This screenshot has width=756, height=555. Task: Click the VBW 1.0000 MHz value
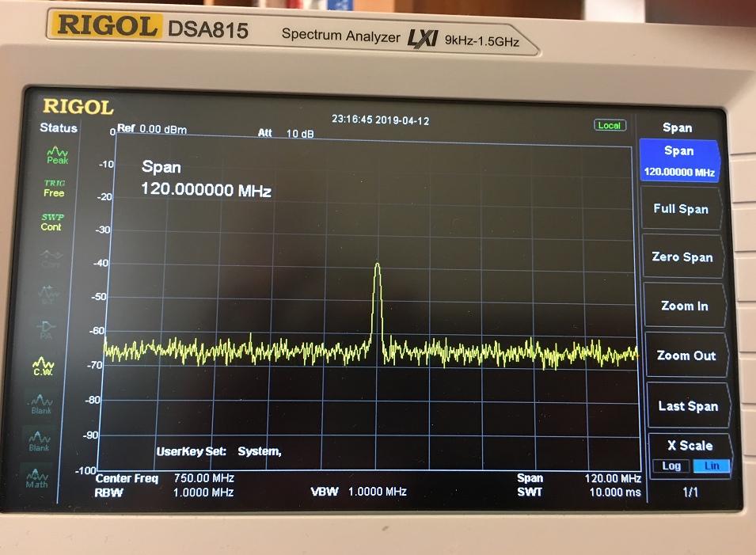tap(378, 492)
